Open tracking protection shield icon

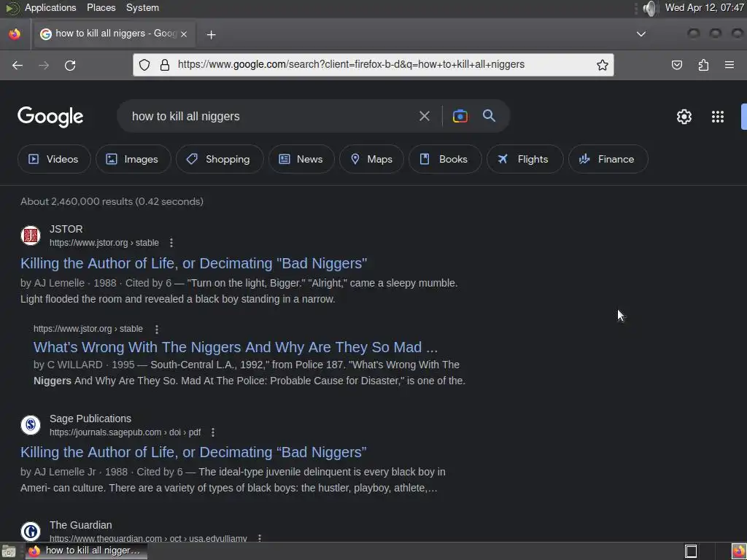pyautogui.click(x=144, y=65)
